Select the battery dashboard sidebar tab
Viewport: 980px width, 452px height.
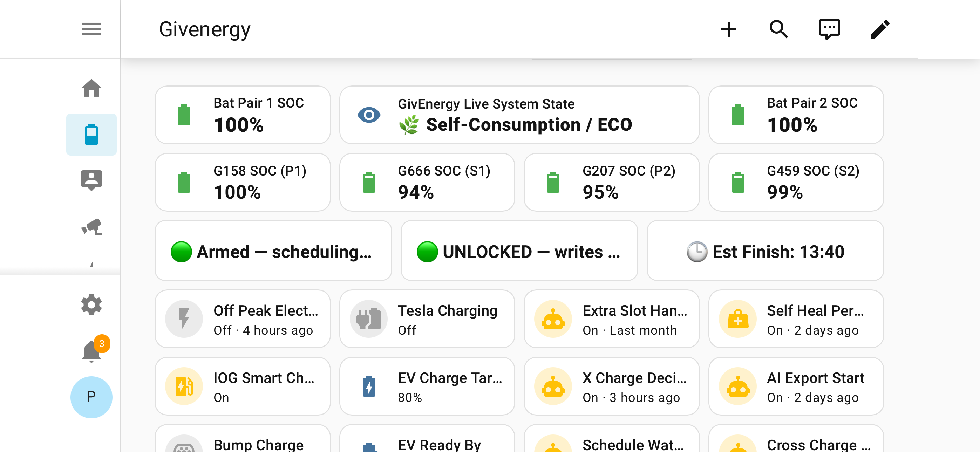(91, 134)
